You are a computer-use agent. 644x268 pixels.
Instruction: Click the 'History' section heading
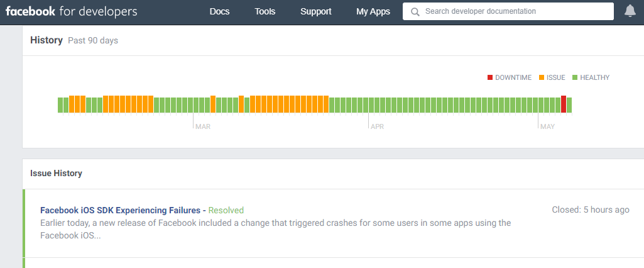[x=46, y=40]
